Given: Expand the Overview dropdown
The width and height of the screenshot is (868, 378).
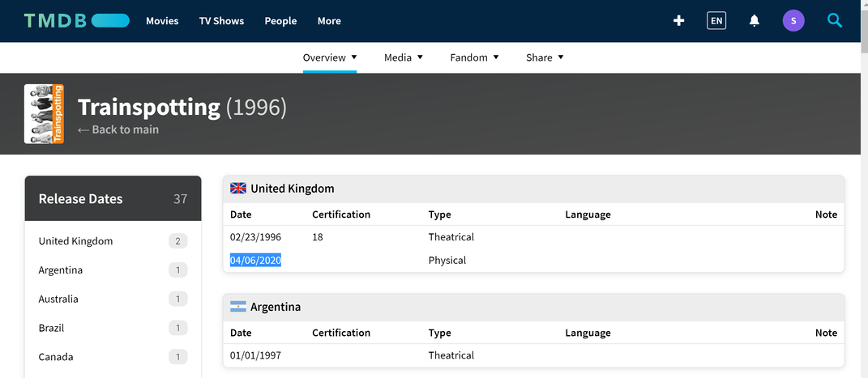Looking at the screenshot, I should 330,57.
